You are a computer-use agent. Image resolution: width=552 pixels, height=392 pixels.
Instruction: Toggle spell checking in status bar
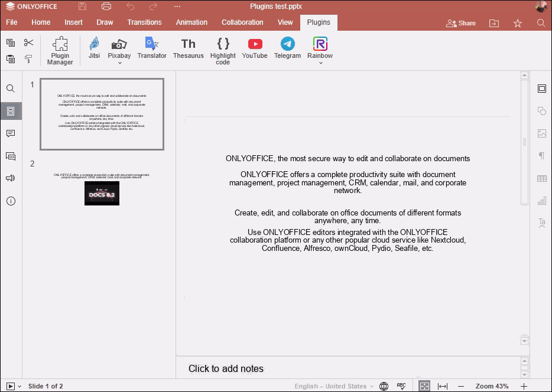pos(401,386)
